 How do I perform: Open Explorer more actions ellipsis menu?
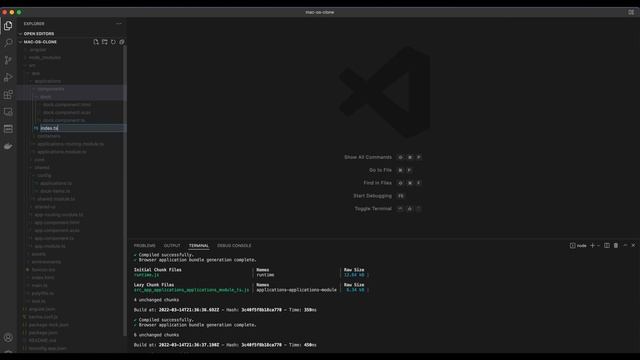coord(119,24)
